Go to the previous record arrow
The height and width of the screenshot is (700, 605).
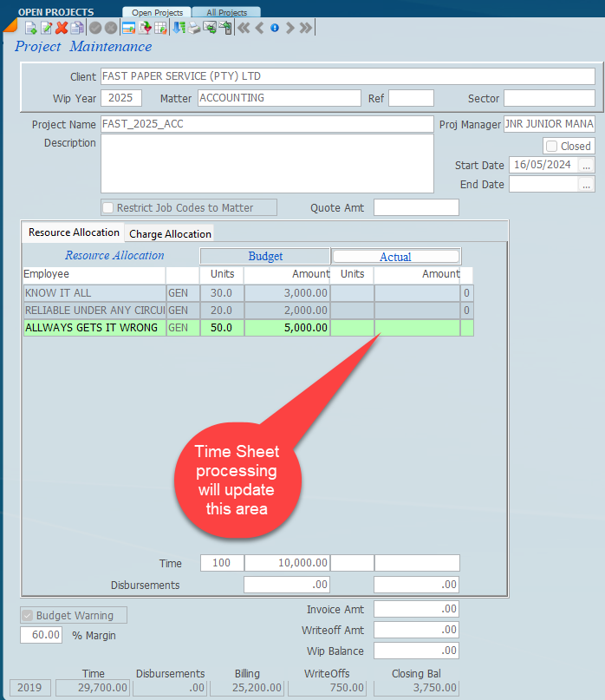coord(259,28)
